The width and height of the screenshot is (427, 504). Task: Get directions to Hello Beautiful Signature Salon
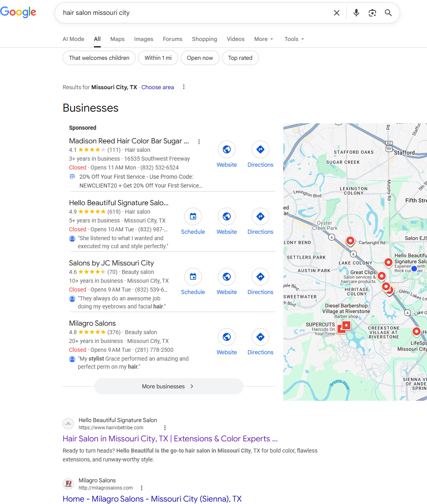point(260,216)
